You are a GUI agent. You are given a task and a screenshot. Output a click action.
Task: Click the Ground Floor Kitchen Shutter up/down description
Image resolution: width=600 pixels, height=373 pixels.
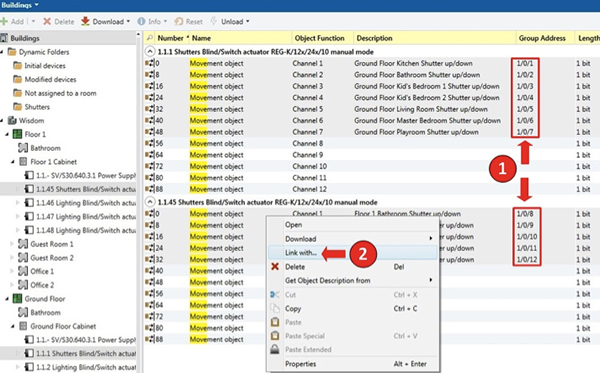tap(413, 63)
